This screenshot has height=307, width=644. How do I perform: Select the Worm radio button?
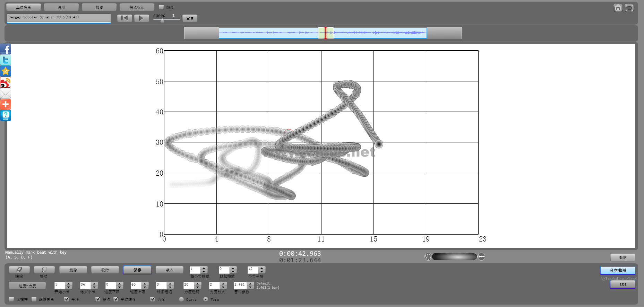(206, 299)
